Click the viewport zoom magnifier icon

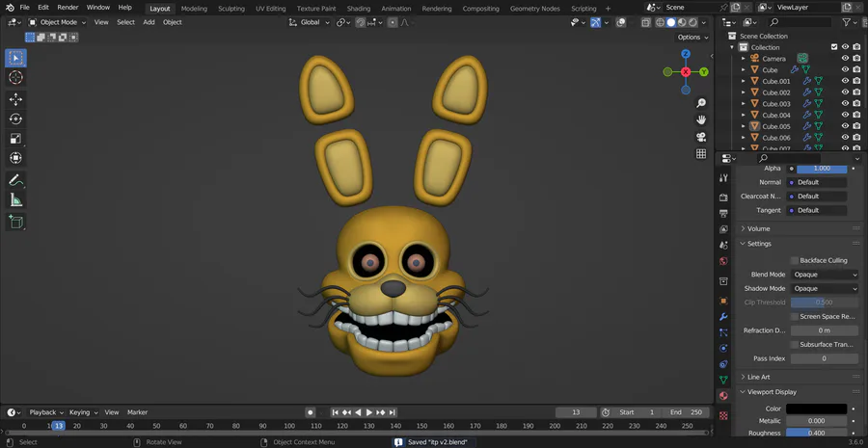pyautogui.click(x=701, y=103)
